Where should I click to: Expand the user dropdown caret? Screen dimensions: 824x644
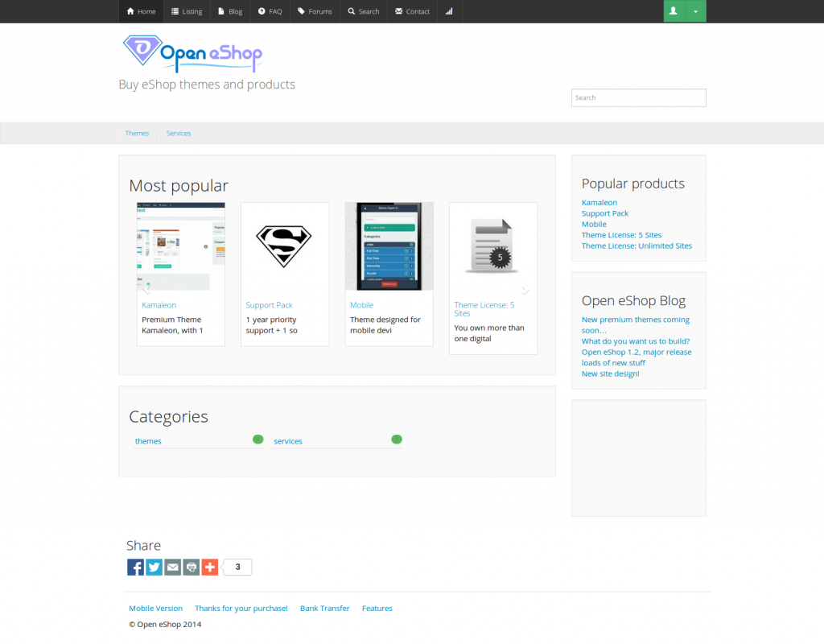click(696, 11)
